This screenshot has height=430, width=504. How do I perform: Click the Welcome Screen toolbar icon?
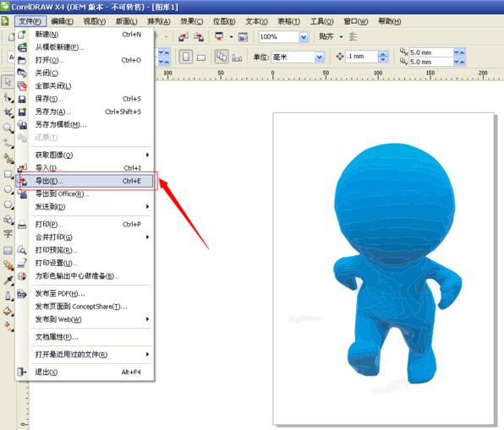(x=243, y=37)
